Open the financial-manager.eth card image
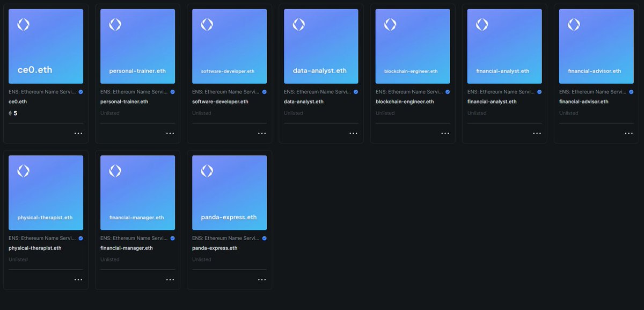 click(138, 193)
